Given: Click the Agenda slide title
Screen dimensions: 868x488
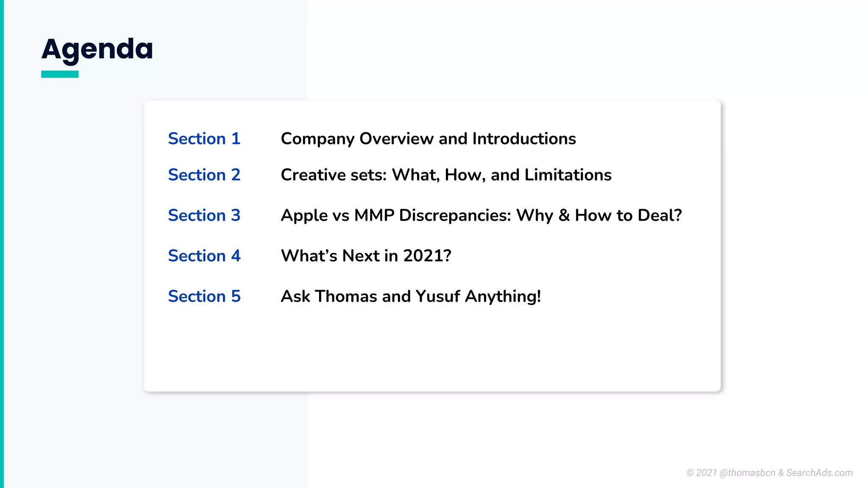Looking at the screenshot, I should [97, 49].
